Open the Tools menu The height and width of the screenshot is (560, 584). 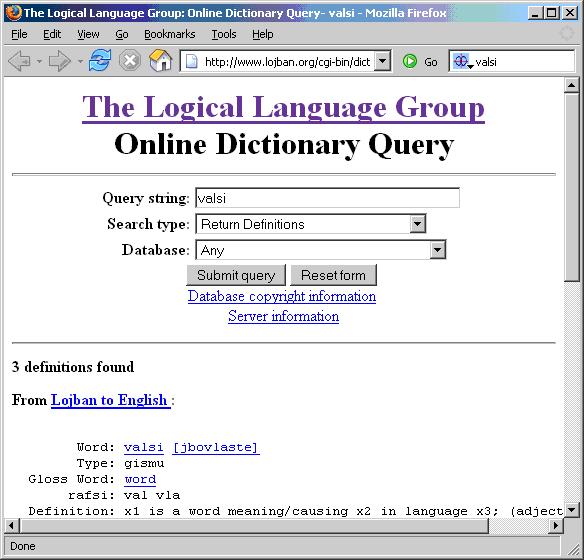point(224,34)
